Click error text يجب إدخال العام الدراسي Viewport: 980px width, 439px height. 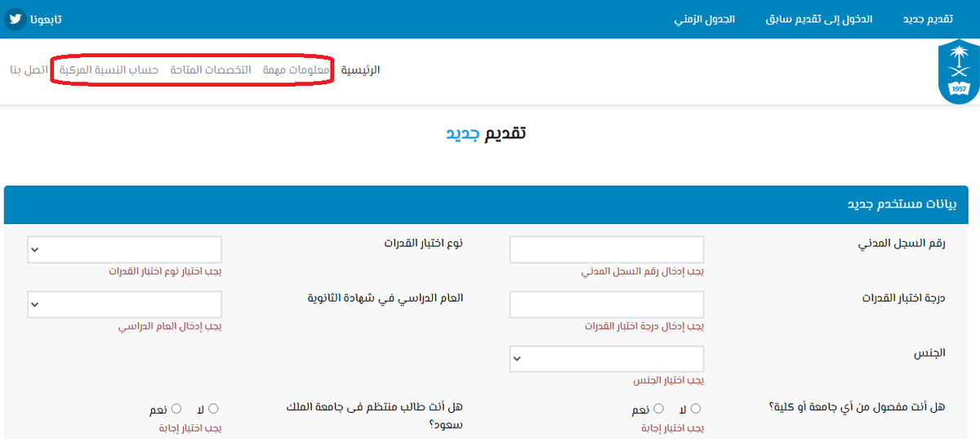pos(170,326)
